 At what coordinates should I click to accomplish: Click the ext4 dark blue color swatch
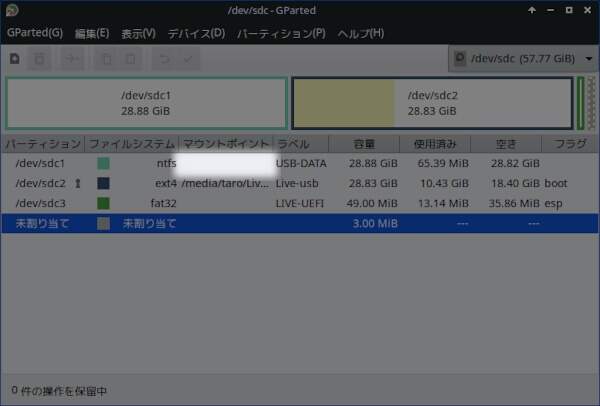(x=103, y=183)
